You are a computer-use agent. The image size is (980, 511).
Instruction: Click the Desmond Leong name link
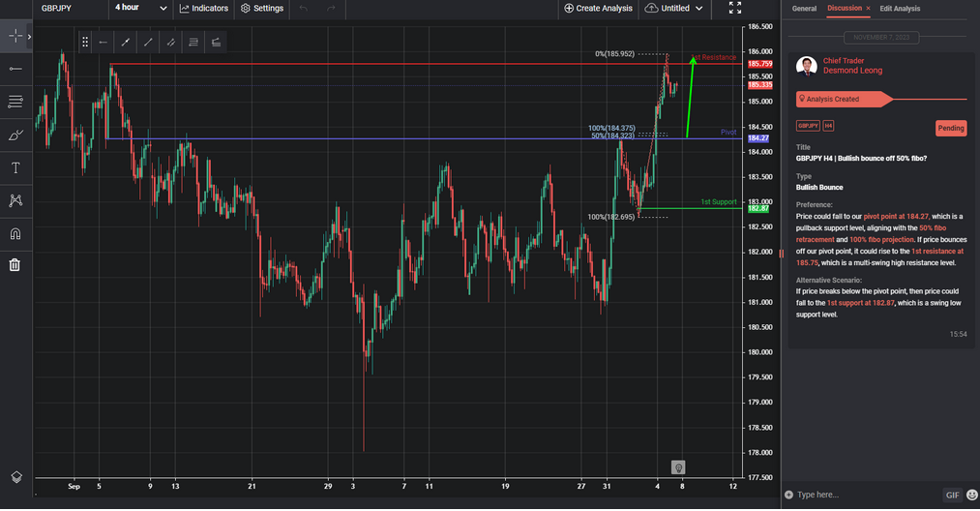[852, 71]
